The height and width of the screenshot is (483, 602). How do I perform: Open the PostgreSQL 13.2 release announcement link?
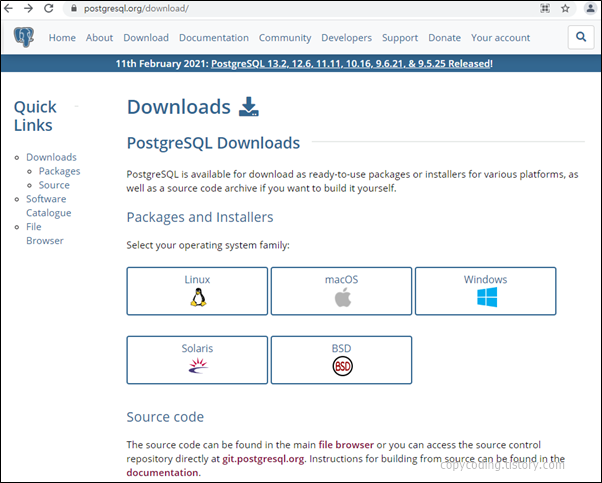351,63
